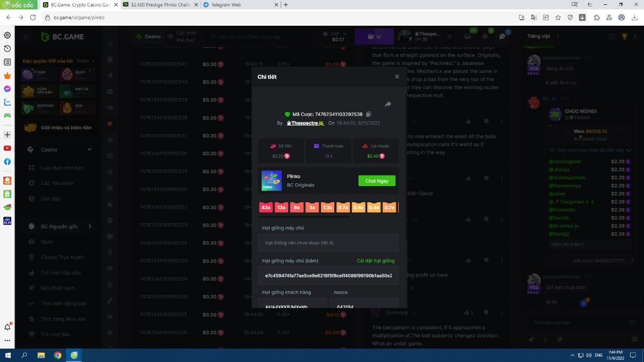Open the browser extensions puzzle icon
This screenshot has width=644, height=362.
(597, 17)
